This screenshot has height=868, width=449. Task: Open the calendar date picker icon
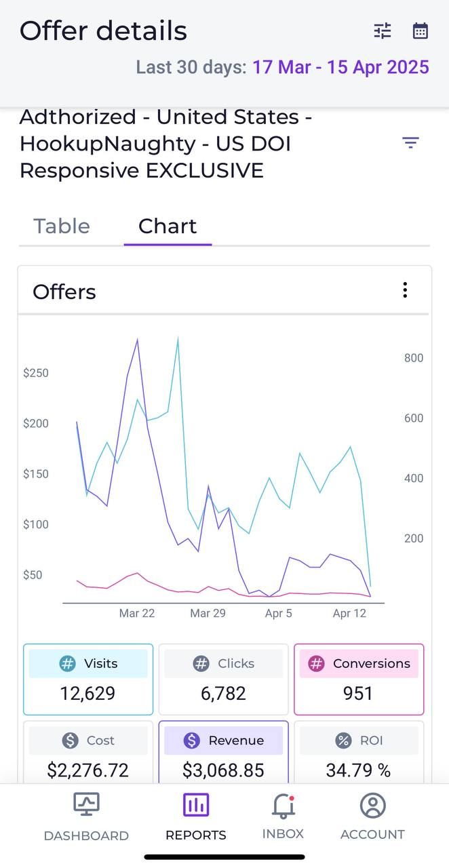click(x=421, y=31)
